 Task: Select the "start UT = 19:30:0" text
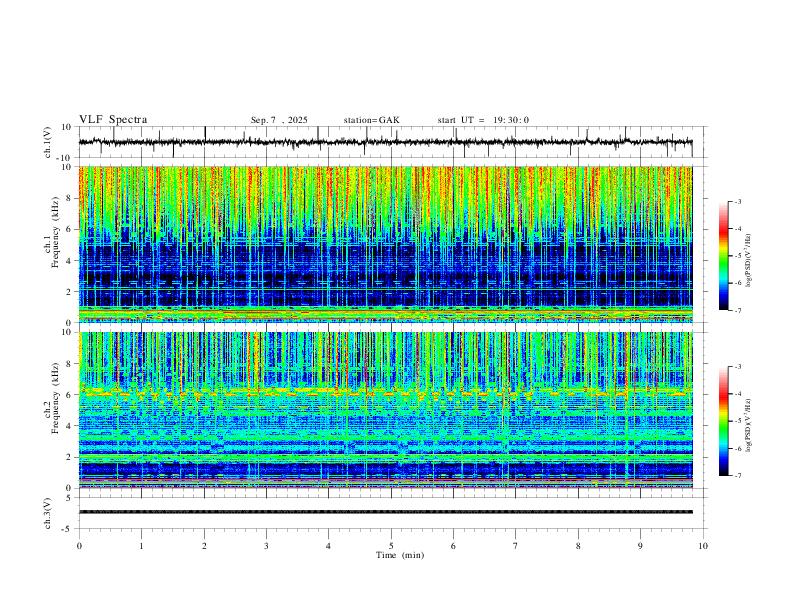click(483, 120)
